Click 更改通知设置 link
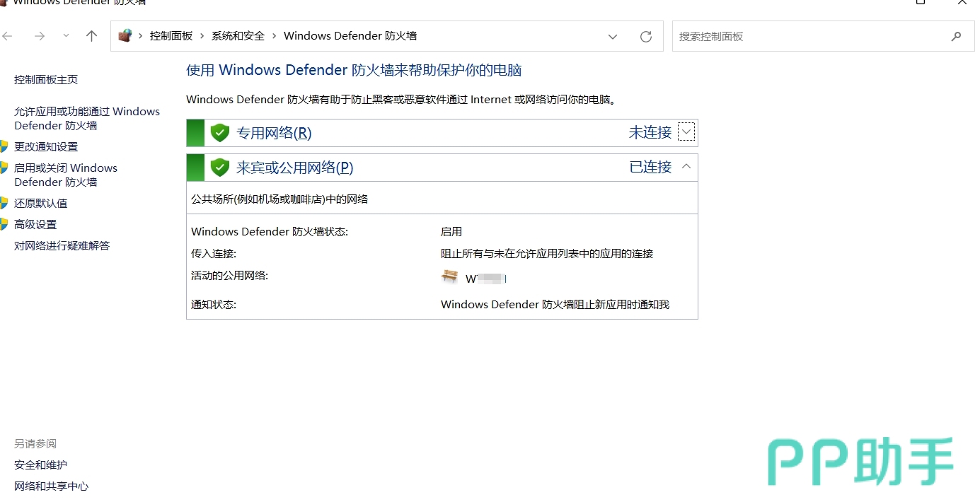Viewport: 980px width, 502px height. pos(46,146)
